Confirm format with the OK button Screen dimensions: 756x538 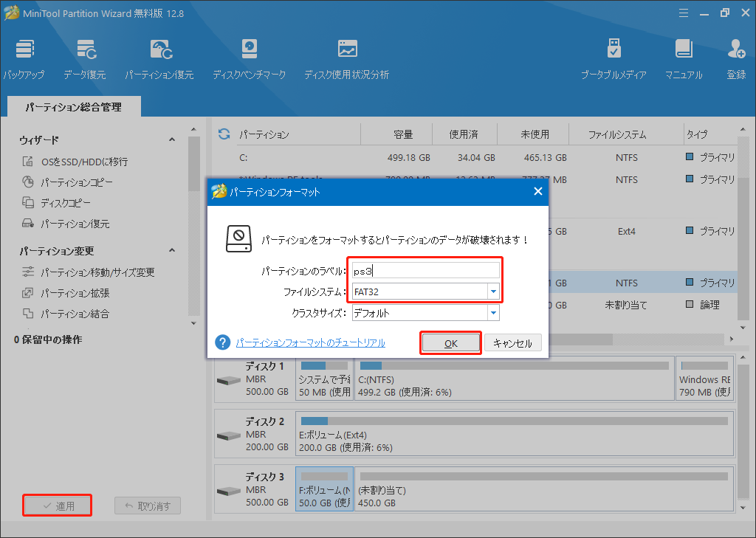[x=451, y=342]
